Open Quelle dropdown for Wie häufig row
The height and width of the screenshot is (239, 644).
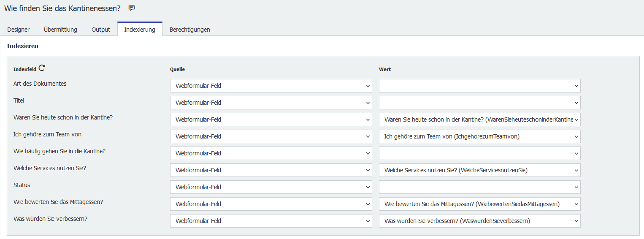pos(271,153)
